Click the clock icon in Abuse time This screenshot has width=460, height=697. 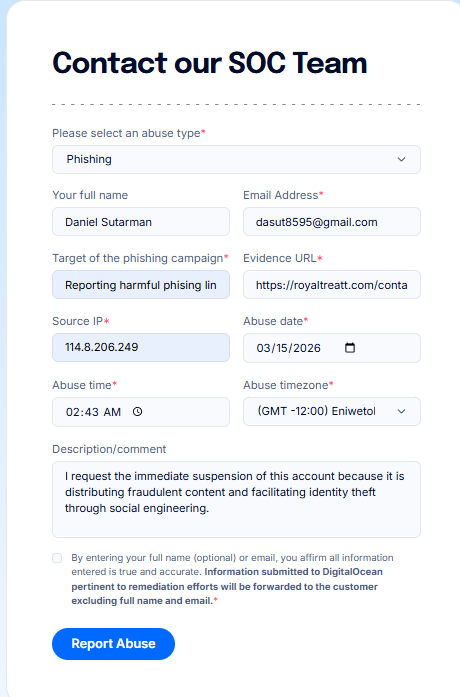[x=138, y=412]
